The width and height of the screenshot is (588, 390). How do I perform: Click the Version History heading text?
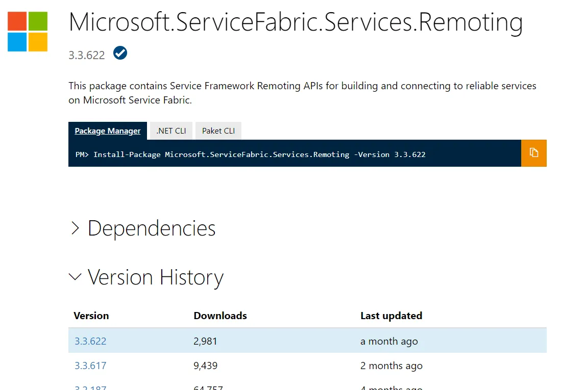pos(156,277)
